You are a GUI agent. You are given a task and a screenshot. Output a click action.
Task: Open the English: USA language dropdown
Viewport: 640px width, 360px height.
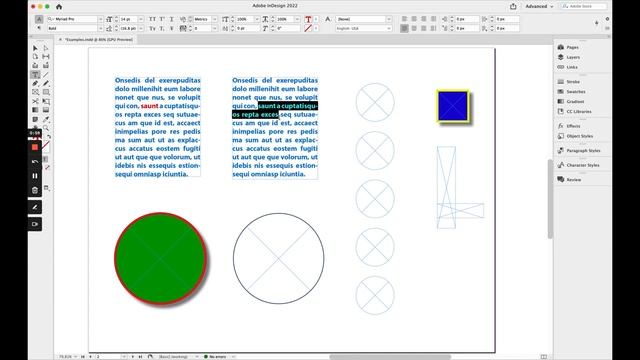coord(389,29)
